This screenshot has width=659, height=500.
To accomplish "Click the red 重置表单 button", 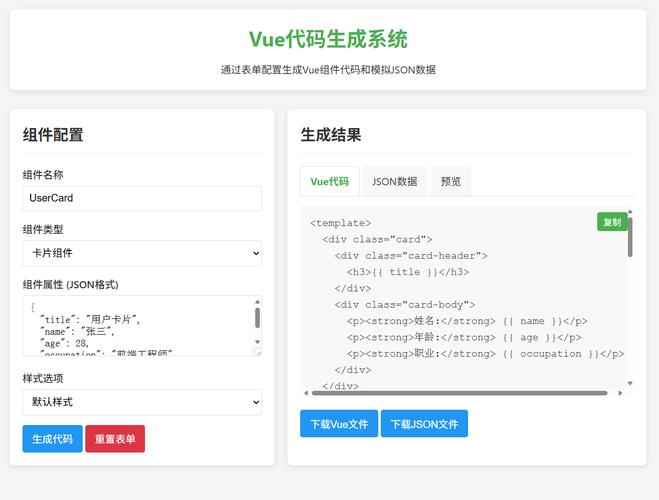I will click(115, 439).
